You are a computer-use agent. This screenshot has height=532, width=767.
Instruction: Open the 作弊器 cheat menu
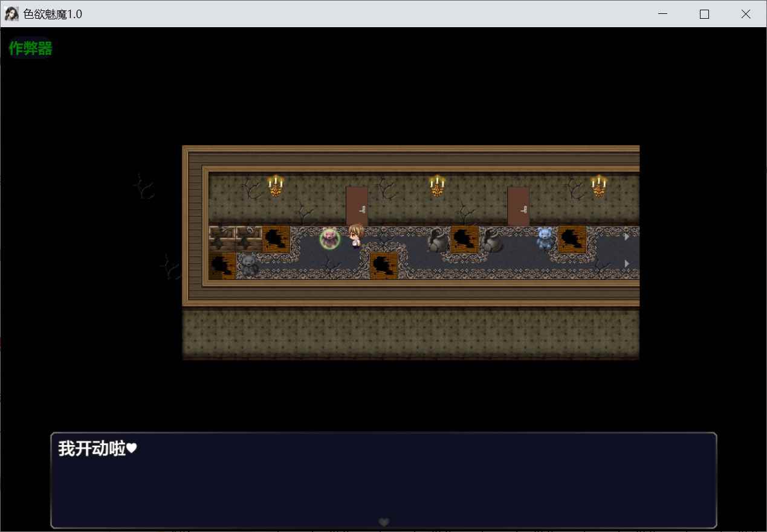(x=30, y=49)
